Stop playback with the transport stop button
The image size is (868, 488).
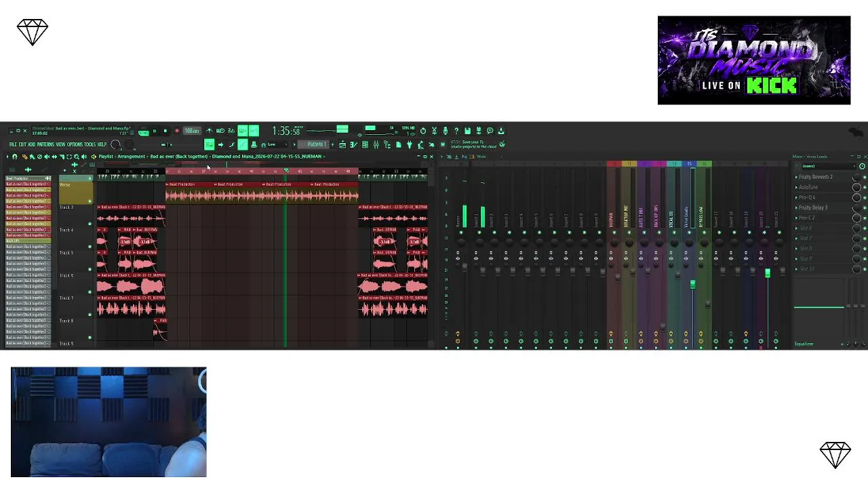pos(165,131)
